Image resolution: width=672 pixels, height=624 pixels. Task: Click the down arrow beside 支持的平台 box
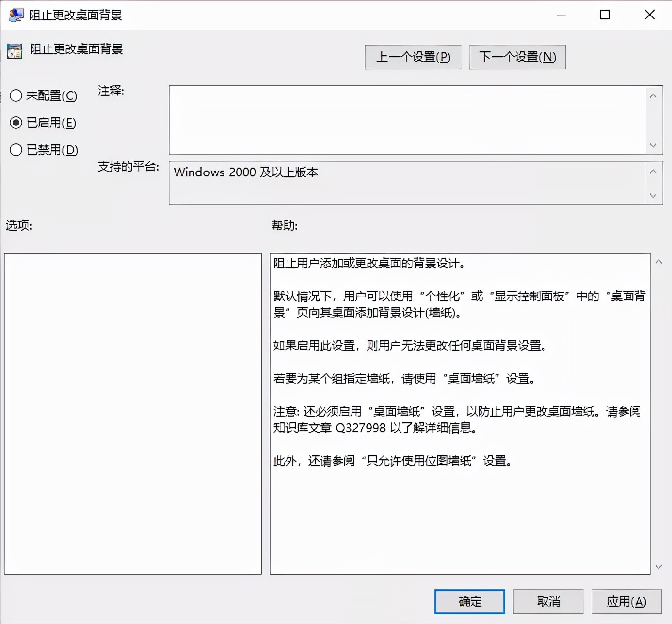653,196
